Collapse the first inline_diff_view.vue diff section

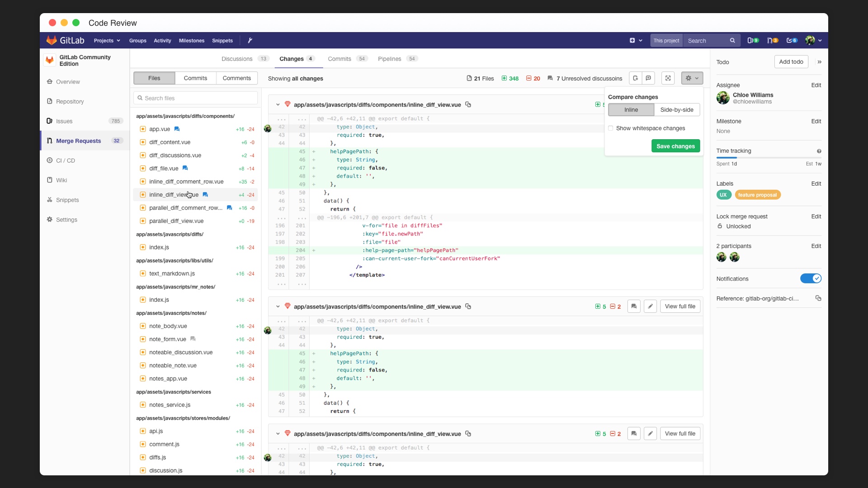point(278,104)
